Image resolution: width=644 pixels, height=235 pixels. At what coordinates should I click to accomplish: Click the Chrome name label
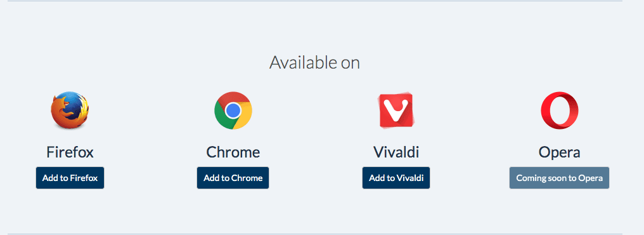(x=233, y=152)
